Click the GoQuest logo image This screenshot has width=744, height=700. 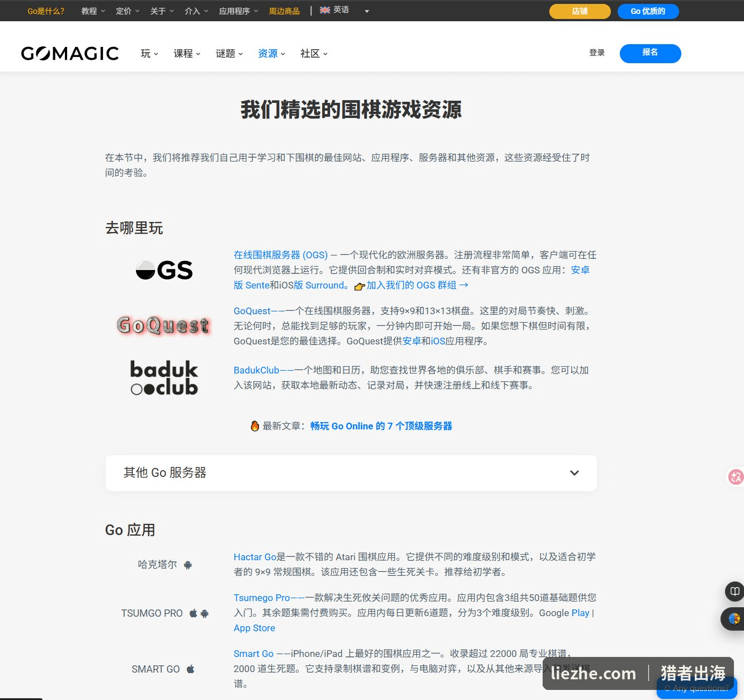click(x=163, y=325)
